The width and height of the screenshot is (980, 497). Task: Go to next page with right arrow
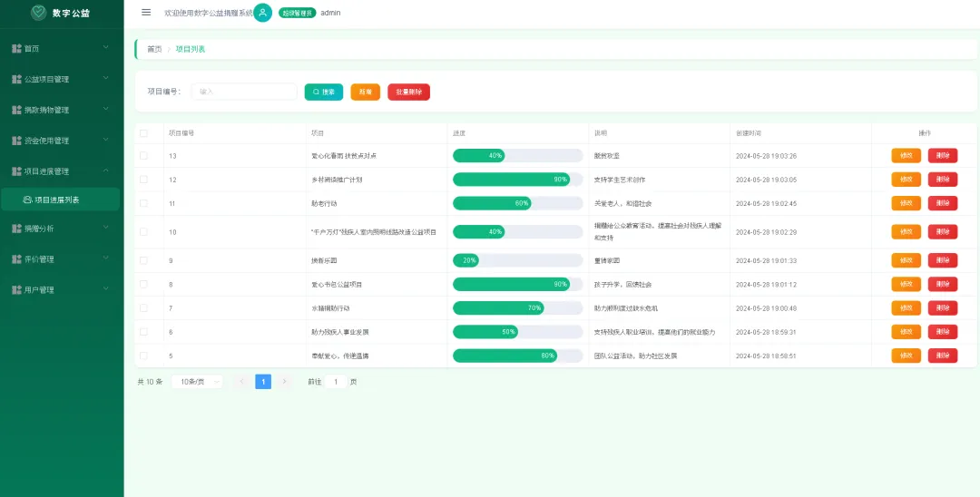click(x=284, y=382)
